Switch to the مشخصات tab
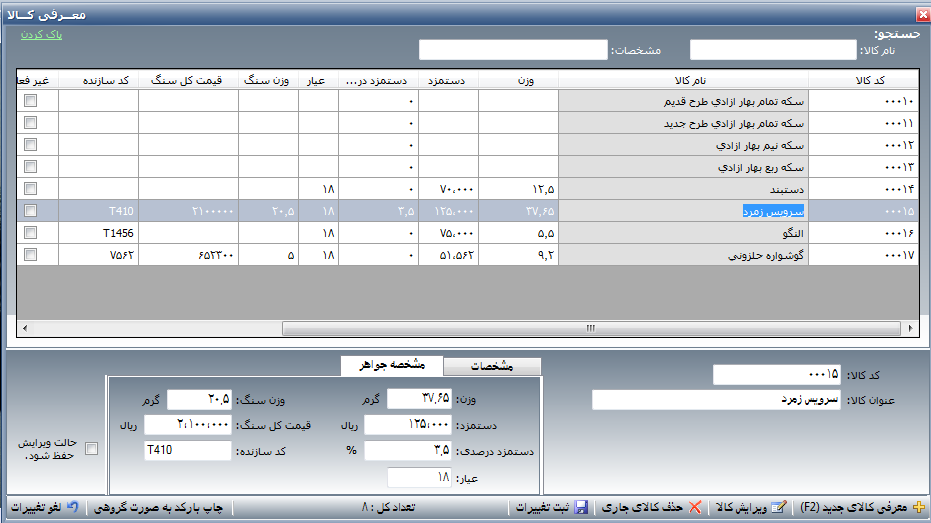 491,367
